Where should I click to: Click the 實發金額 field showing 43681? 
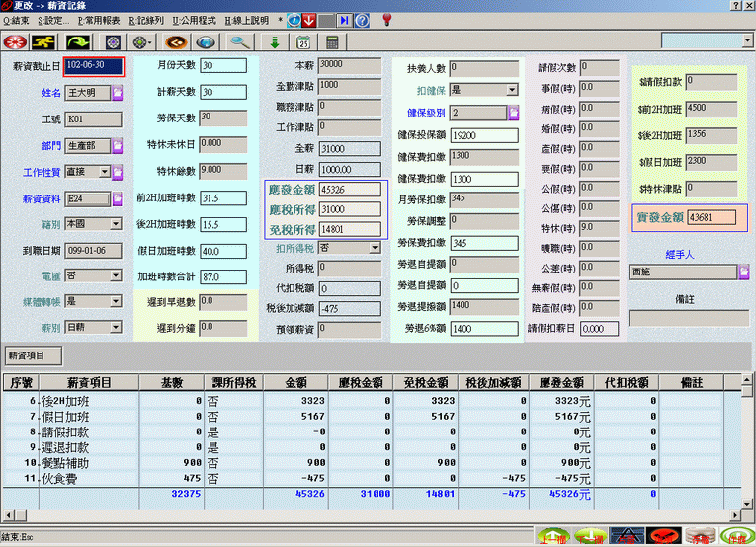click(x=712, y=217)
